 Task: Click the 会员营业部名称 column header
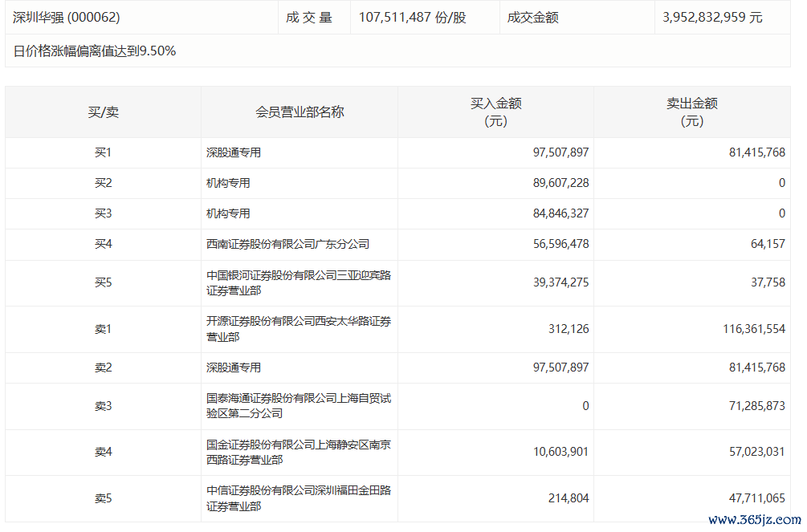(300, 112)
